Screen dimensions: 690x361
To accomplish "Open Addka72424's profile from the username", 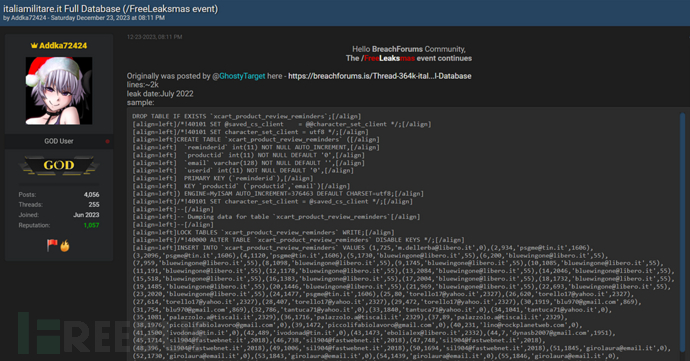I will click(x=63, y=45).
